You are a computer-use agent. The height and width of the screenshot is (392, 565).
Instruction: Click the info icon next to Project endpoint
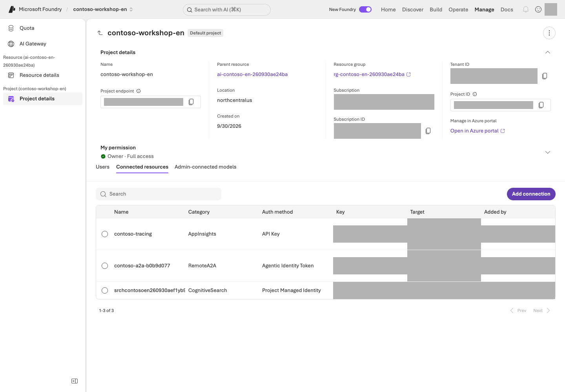(x=139, y=91)
